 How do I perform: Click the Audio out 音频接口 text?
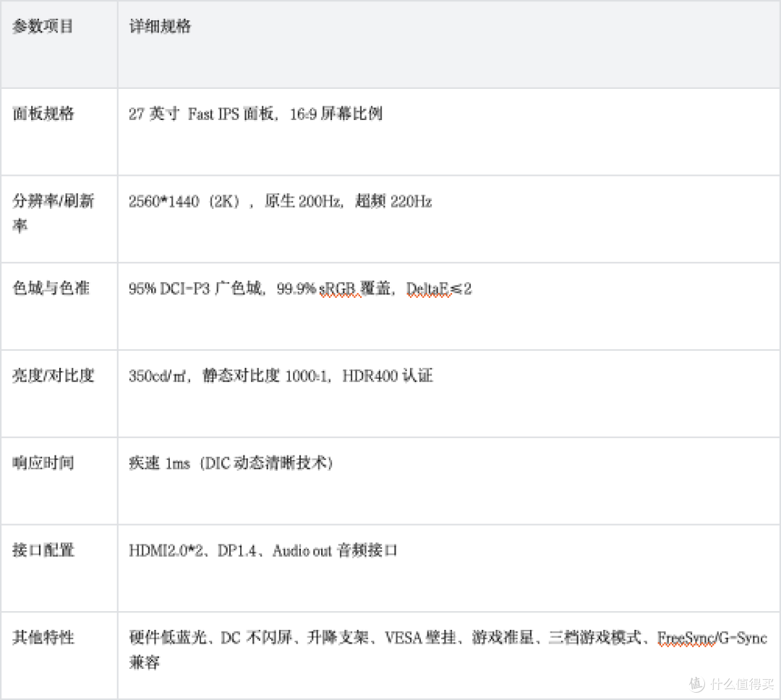335,550
